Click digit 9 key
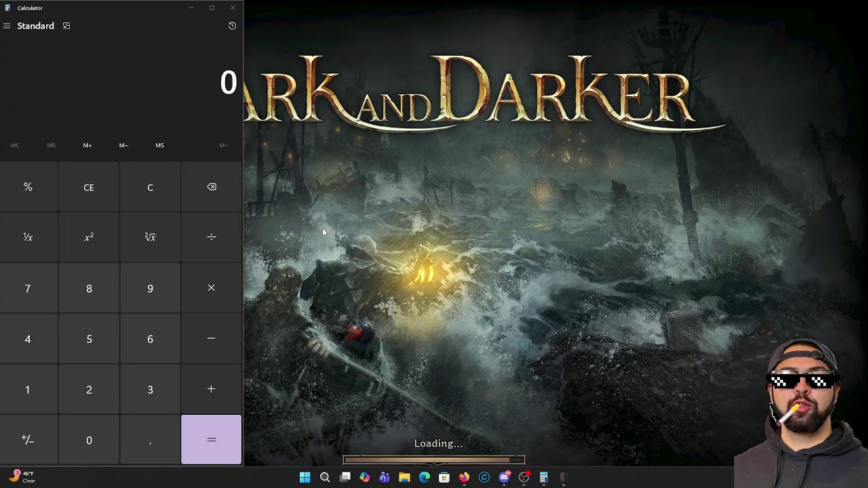The height and width of the screenshot is (488, 868). (x=150, y=288)
